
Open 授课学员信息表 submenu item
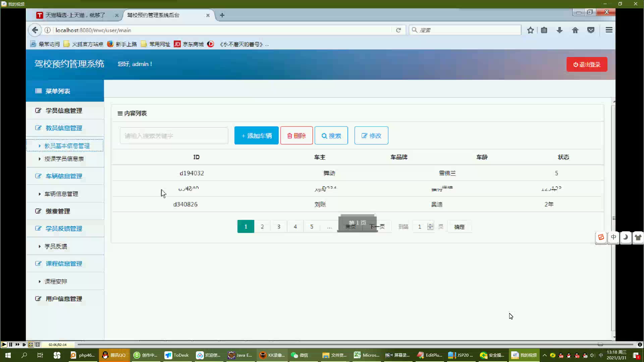tap(65, 159)
